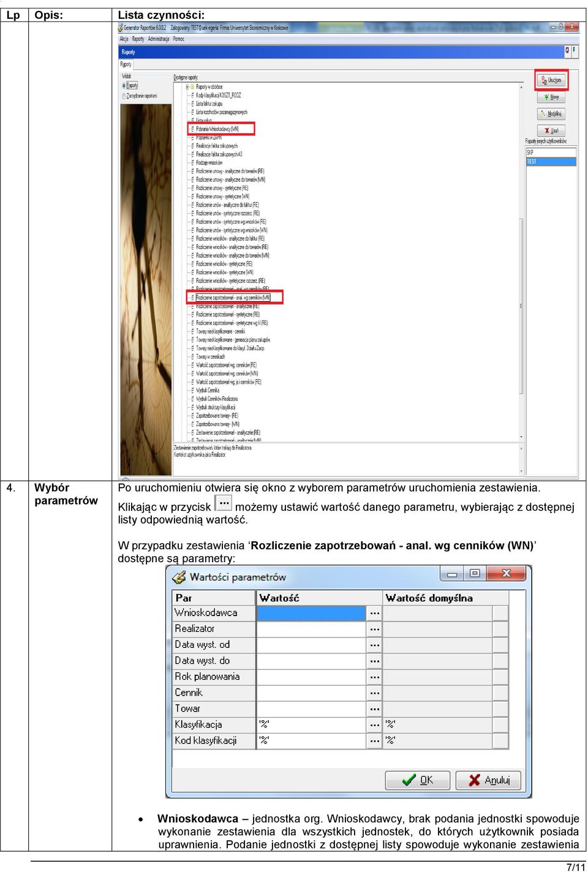The height and width of the screenshot is (872, 588).
Task: Click the Modyfikuj button
Action: (551, 114)
